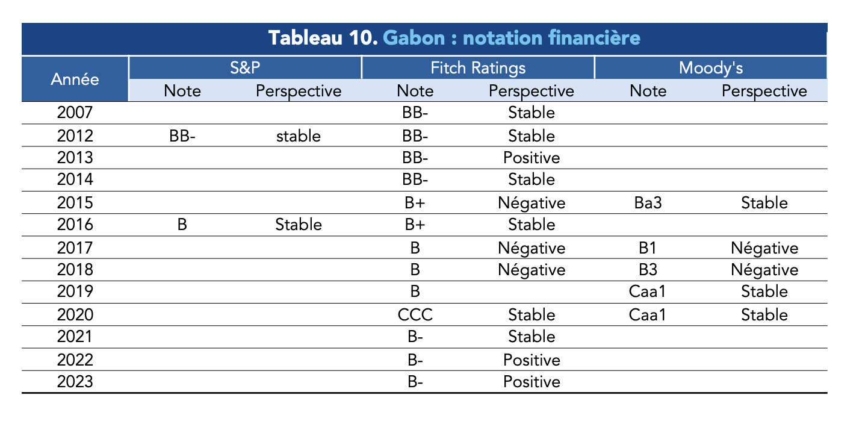Click the Fitch "B+" note for 2015
Image resolution: width=868 pixels, height=424 pixels.
tap(415, 203)
